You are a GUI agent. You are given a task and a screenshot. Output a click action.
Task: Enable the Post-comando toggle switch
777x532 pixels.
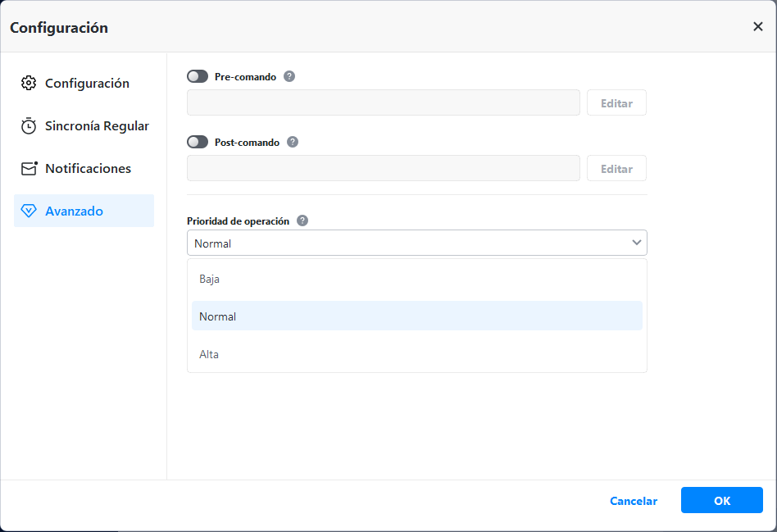pyautogui.click(x=198, y=142)
